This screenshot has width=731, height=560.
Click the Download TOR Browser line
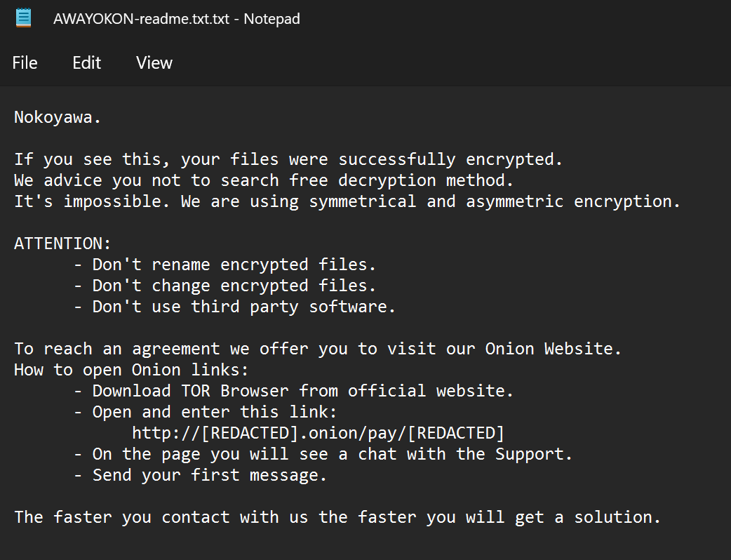(303, 392)
